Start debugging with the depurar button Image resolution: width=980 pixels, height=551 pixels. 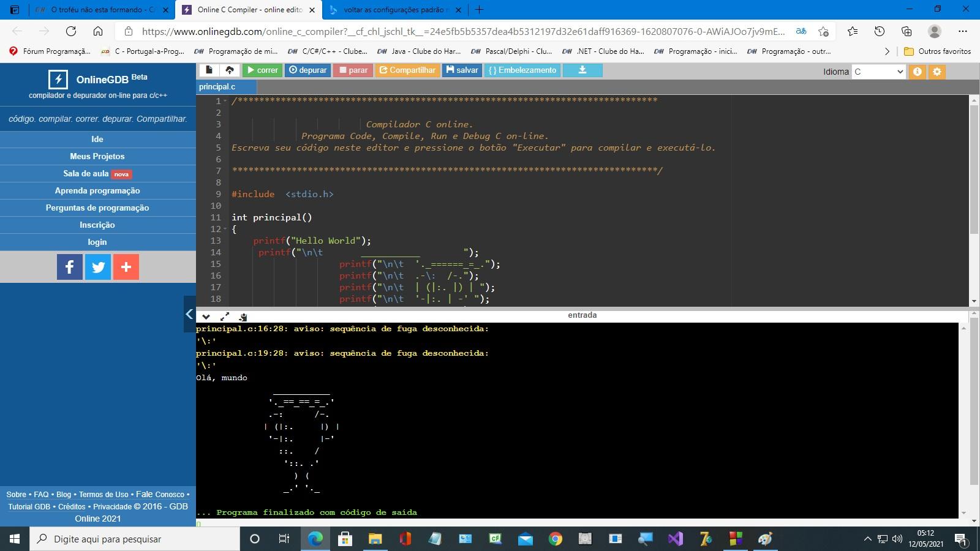(x=308, y=70)
